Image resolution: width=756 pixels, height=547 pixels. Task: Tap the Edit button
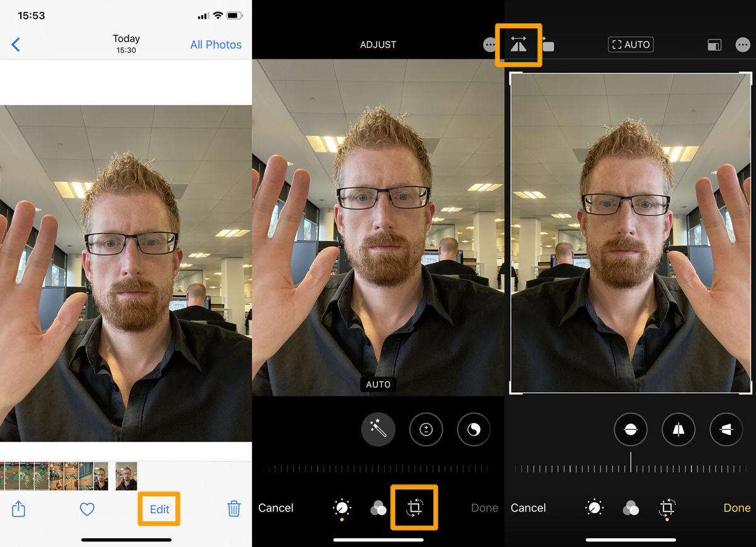point(159,508)
